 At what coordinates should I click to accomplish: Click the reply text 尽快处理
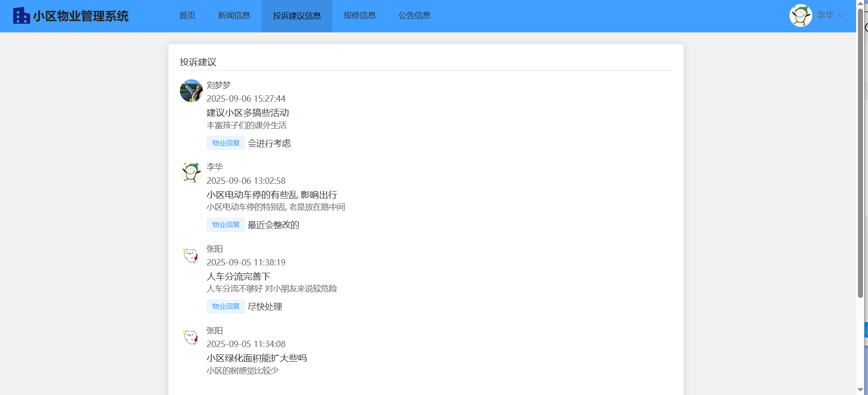265,307
